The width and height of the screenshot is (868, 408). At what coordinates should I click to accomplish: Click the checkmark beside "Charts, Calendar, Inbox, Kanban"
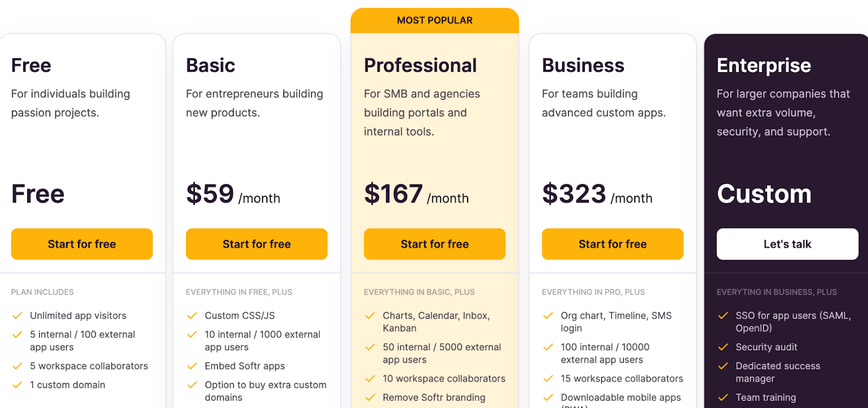370,315
